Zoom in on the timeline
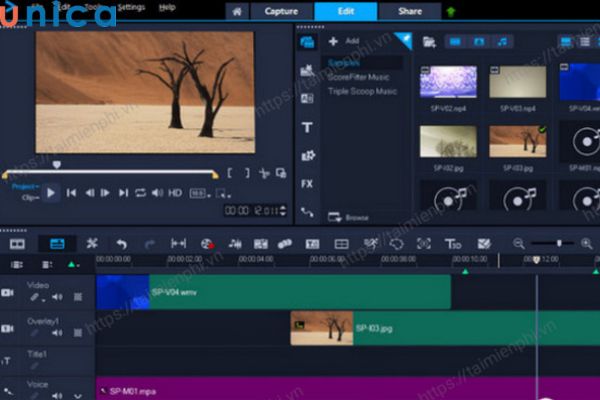The image size is (600, 400). (587, 243)
